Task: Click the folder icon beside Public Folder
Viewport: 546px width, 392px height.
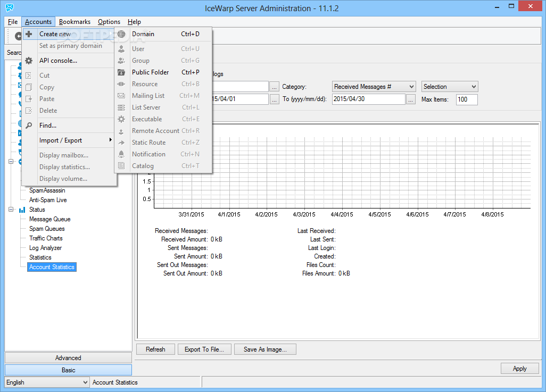Action: point(121,72)
